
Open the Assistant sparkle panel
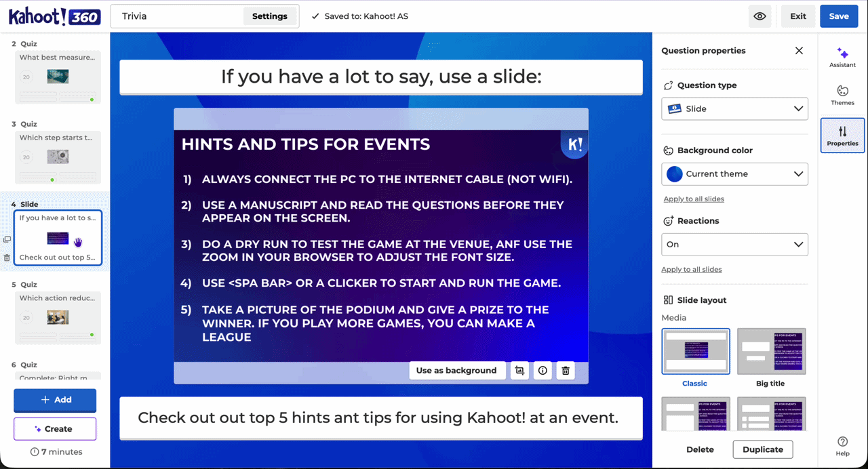pos(842,57)
